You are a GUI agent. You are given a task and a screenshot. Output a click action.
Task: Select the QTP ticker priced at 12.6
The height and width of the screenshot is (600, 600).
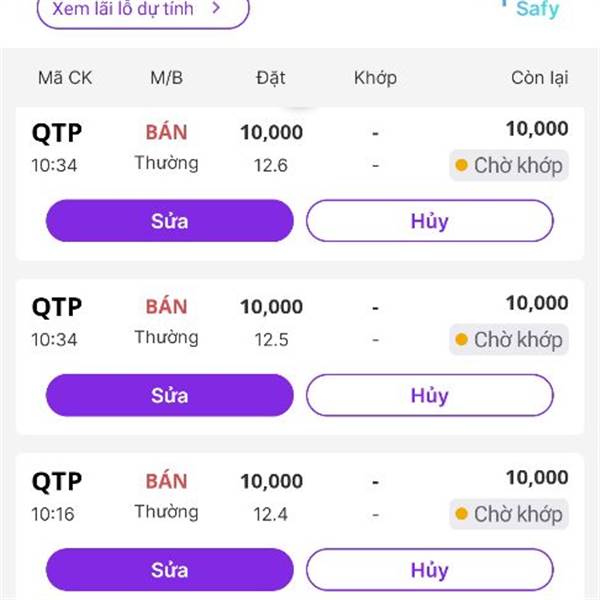57,133
